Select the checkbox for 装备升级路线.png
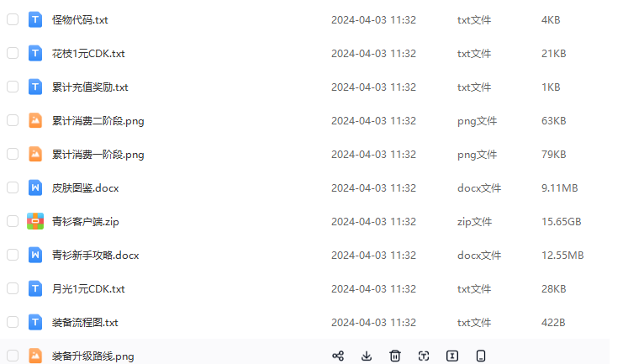 (x=13, y=356)
